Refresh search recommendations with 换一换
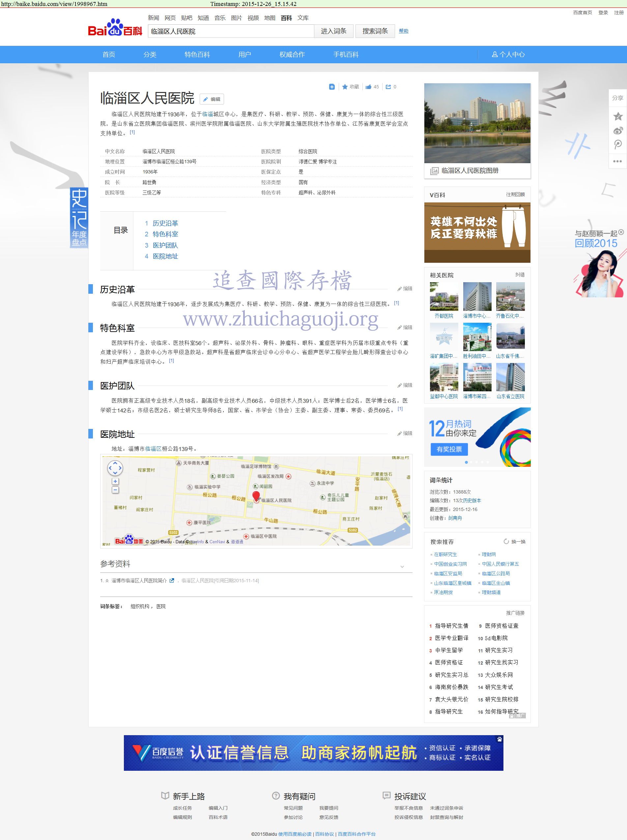 click(x=515, y=542)
